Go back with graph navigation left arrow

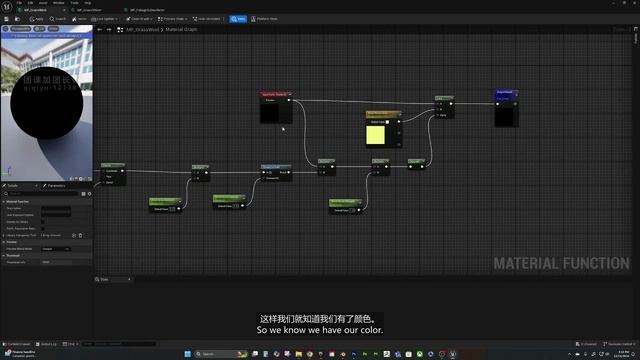(100, 29)
